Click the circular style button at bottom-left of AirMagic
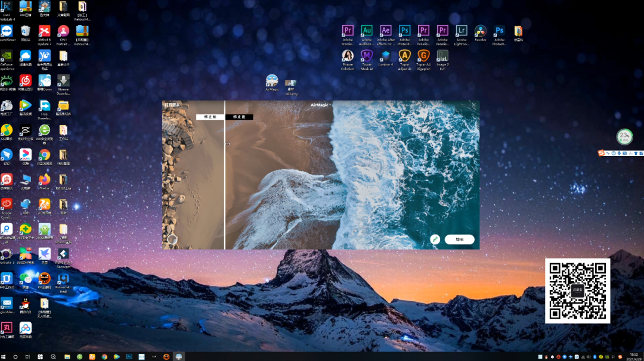This screenshot has height=361, width=644. pos(172,239)
